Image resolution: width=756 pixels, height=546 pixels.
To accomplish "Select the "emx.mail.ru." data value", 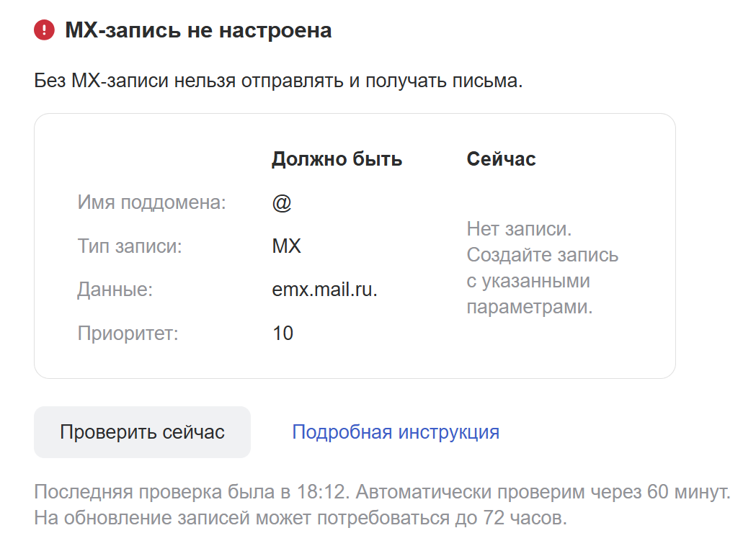I will (x=324, y=290).
